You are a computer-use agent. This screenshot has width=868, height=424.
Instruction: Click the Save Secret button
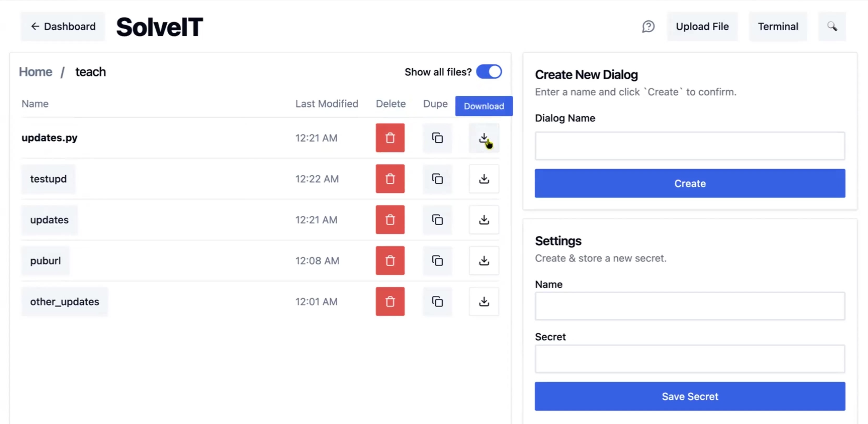[x=689, y=396]
